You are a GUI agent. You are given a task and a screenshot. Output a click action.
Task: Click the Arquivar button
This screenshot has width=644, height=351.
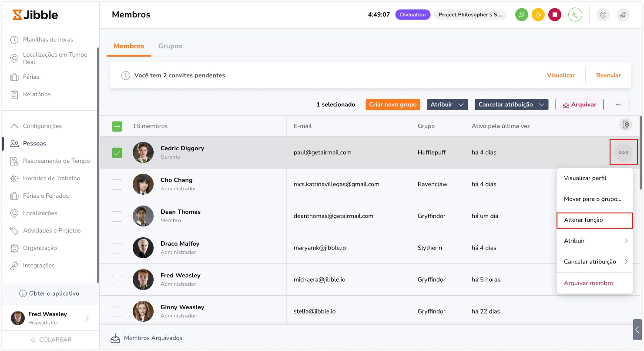[579, 105]
